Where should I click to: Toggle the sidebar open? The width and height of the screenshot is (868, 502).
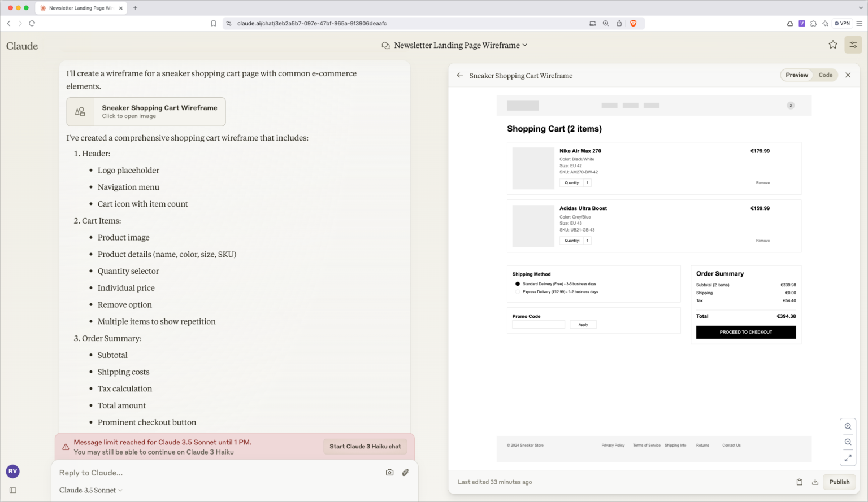pos(12,490)
